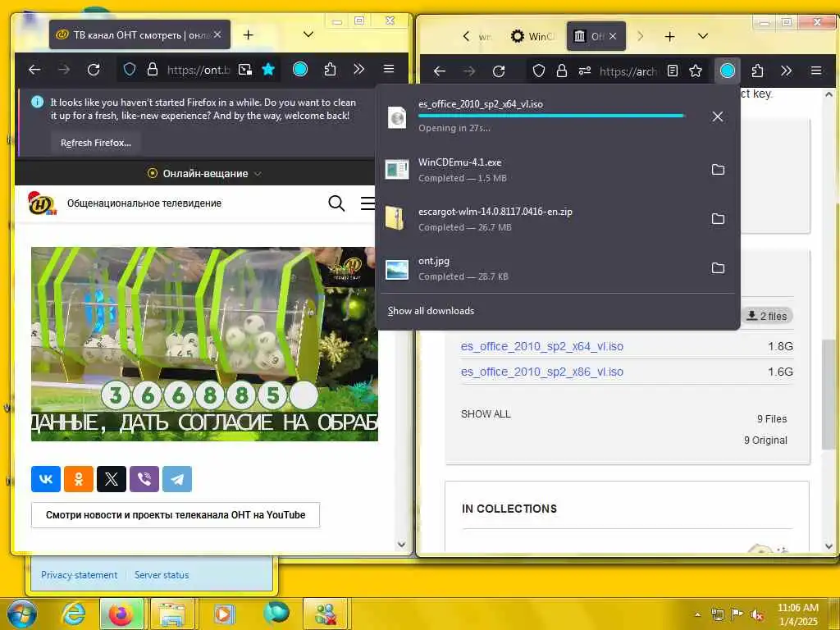Viewport: 840px width, 630px height.
Task: Click the blue bookmark star in left Firefox
Action: click(268, 70)
